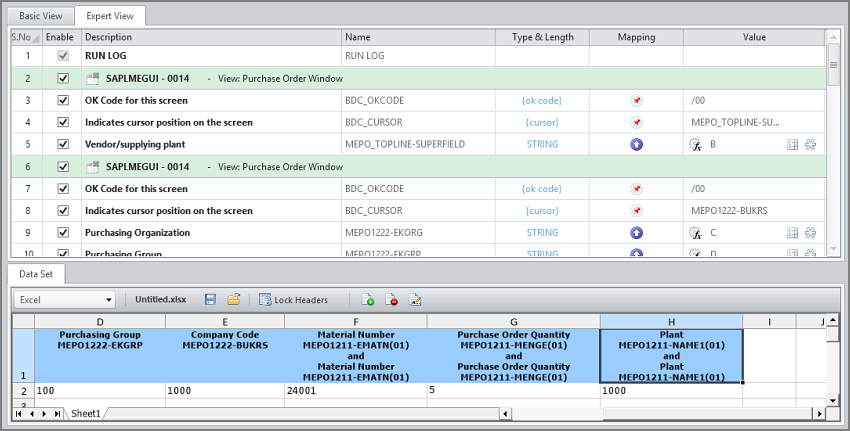Open the folder icon in Data Set toolbar
This screenshot has width=850, height=431.
tap(234, 299)
